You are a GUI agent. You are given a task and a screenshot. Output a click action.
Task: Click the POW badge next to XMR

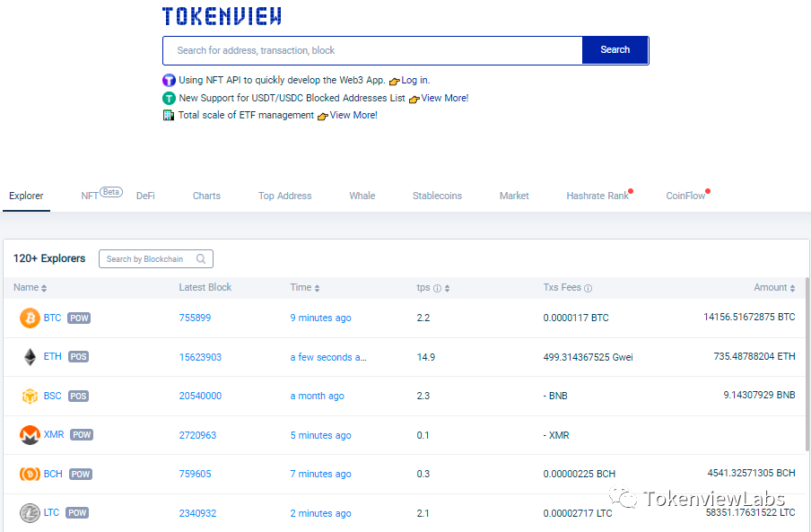click(x=82, y=435)
